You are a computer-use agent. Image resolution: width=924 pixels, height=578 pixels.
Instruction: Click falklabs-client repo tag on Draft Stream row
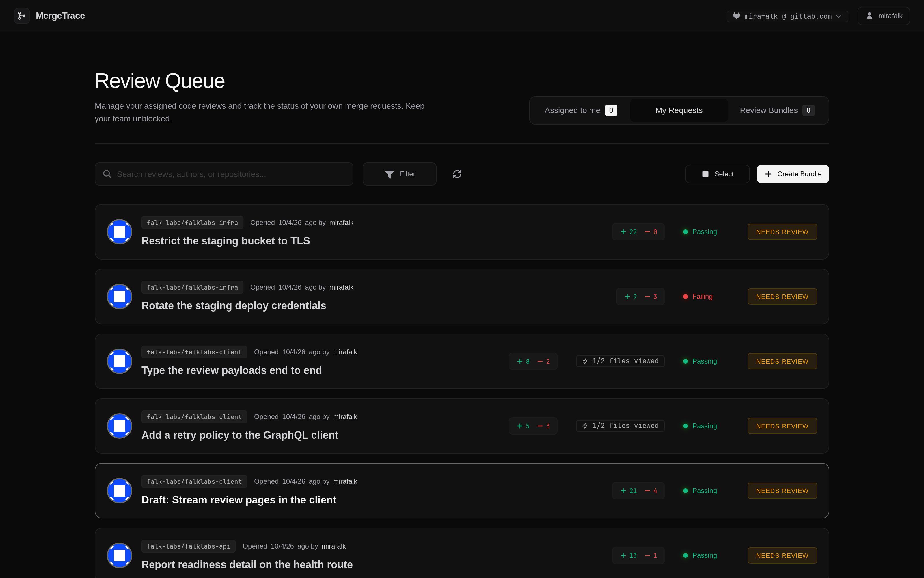[194, 481]
